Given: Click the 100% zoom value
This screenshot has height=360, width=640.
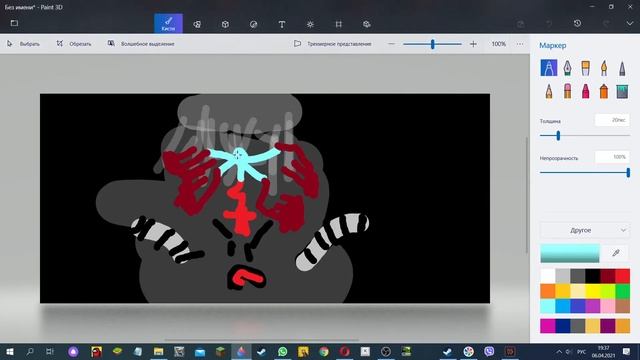Looking at the screenshot, I should pyautogui.click(x=498, y=44).
